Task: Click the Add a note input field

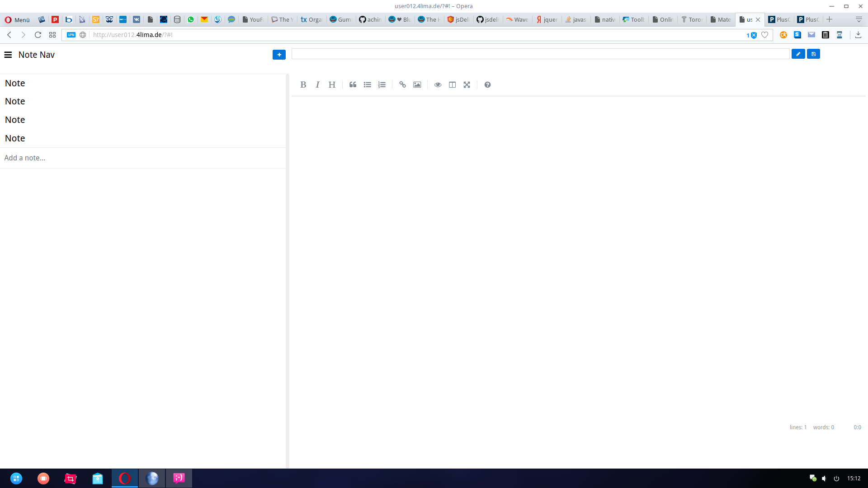Action: point(142,158)
